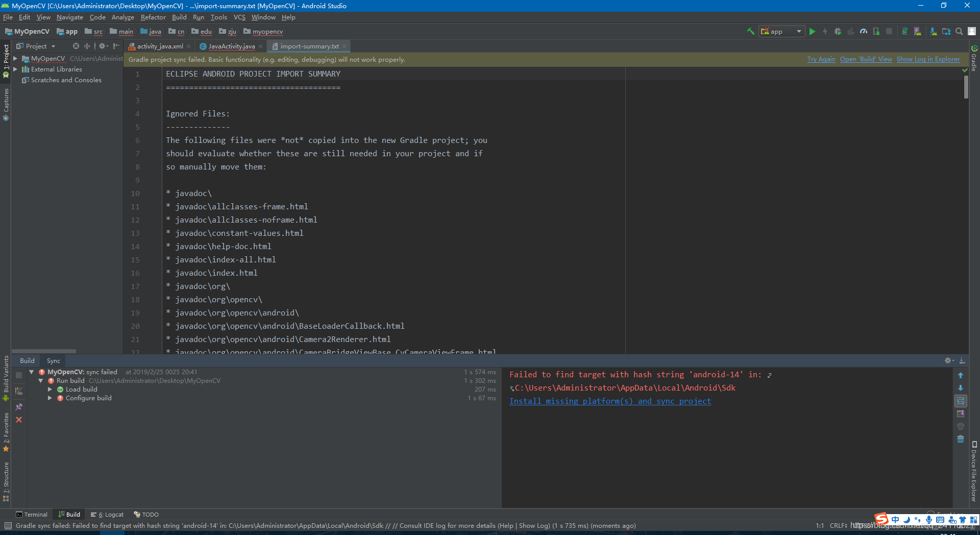The width and height of the screenshot is (980, 535).
Task: Toggle Captures side panel
Action: pos(6,104)
